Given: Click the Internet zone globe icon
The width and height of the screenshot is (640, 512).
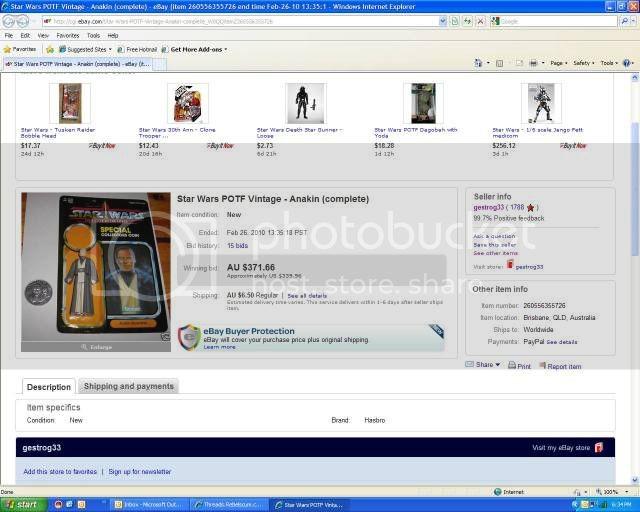Looking at the screenshot, I should 497,492.
